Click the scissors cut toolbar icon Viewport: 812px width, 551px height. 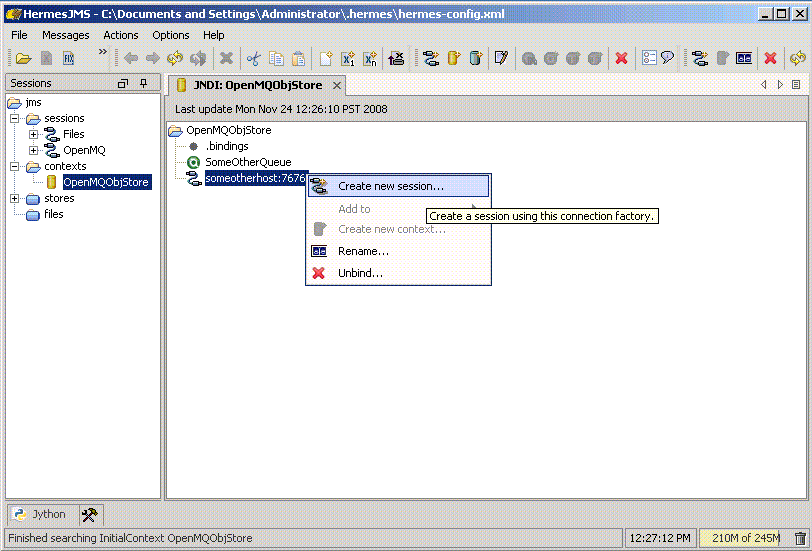click(253, 59)
